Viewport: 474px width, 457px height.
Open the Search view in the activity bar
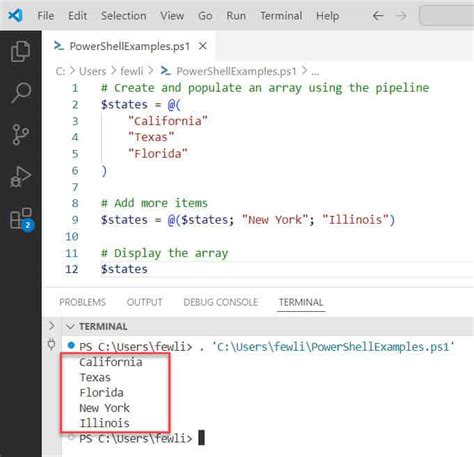(21, 93)
